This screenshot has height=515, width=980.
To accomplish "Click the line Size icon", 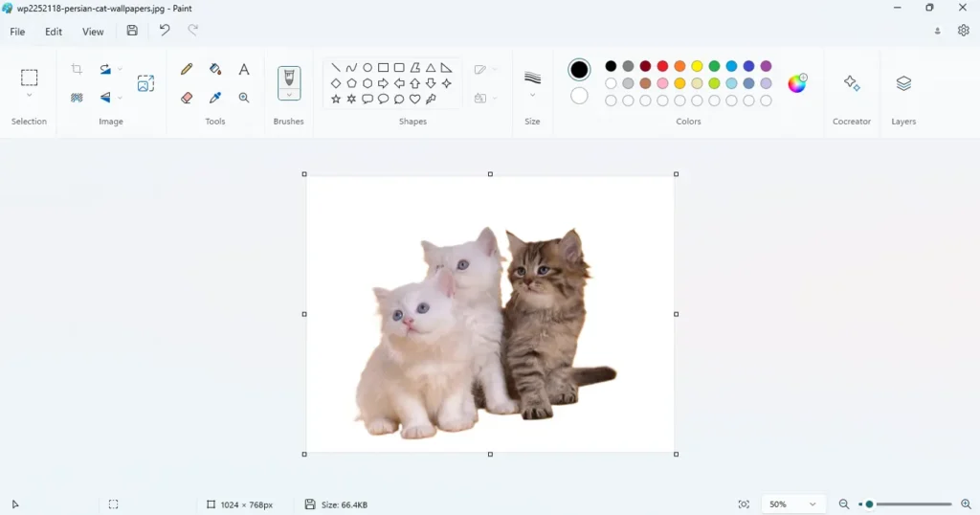I will pyautogui.click(x=532, y=78).
